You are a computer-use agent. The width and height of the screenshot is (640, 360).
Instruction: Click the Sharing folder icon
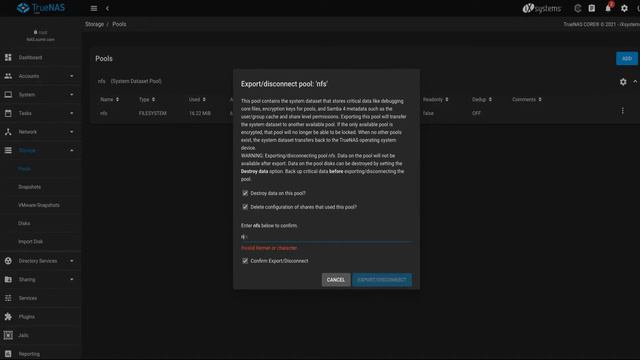click(x=8, y=279)
